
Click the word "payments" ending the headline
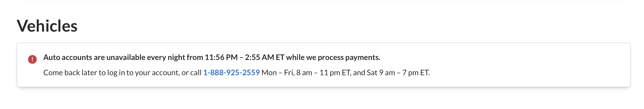363,57
